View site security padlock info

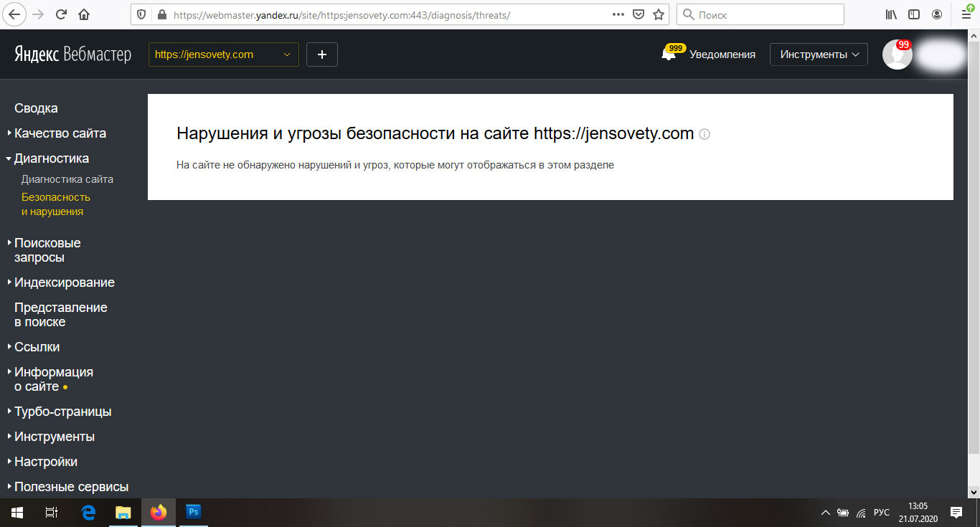click(x=161, y=14)
